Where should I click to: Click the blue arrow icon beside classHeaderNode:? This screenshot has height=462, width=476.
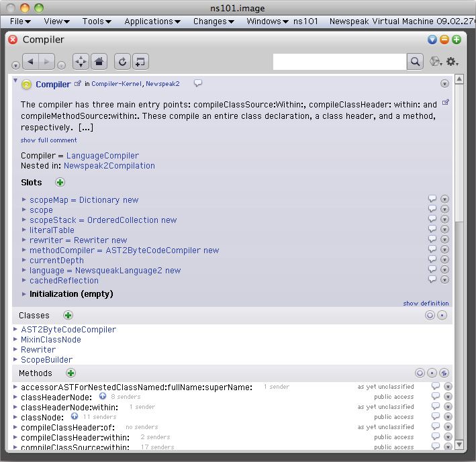[103, 396]
